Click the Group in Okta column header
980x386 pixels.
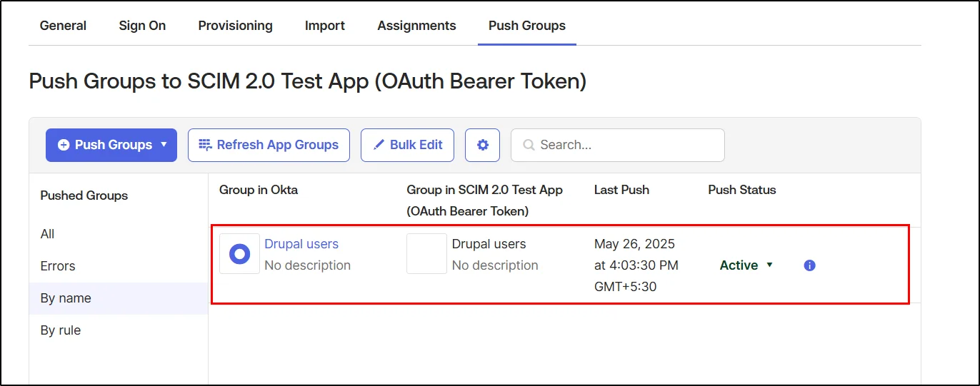click(x=259, y=190)
